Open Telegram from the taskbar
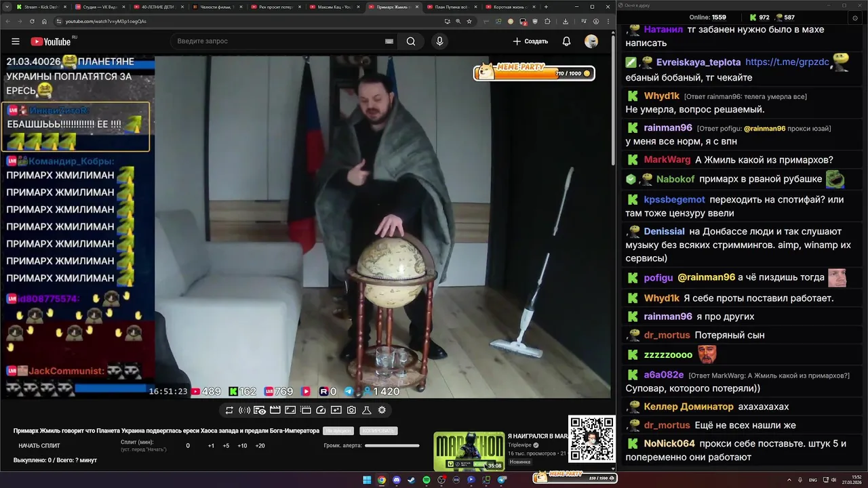The width and height of the screenshot is (868, 488). [x=502, y=480]
